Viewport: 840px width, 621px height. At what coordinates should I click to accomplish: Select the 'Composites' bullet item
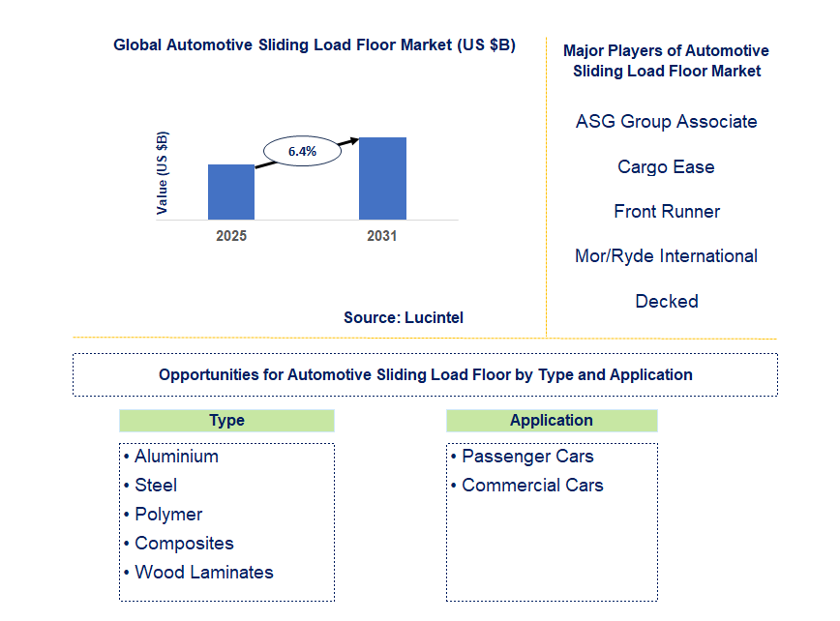pyautogui.click(x=178, y=544)
